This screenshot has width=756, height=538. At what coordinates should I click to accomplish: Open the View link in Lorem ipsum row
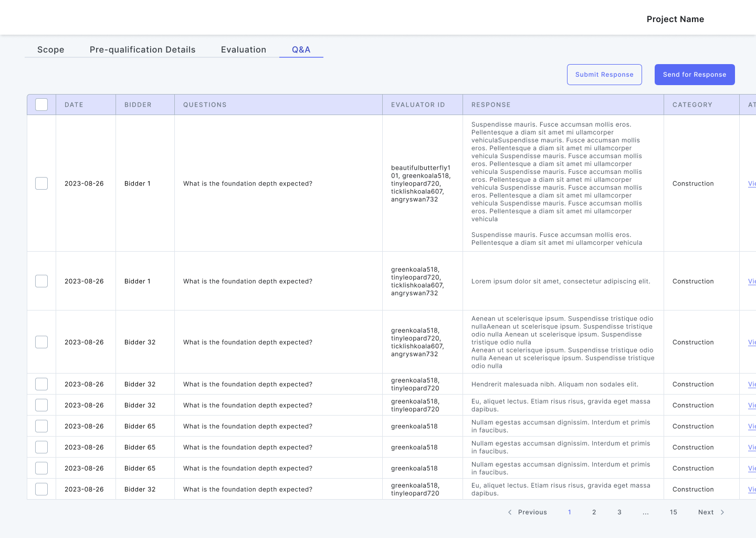[752, 281]
